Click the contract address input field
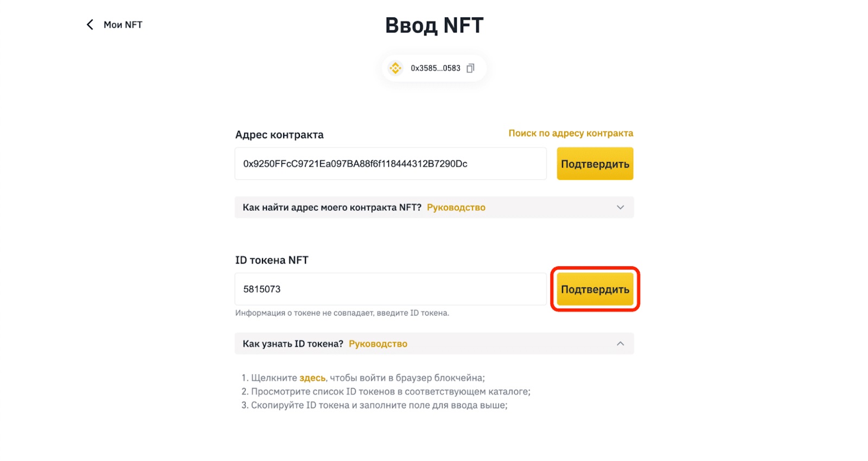Screen dimensions: 868x461 pyautogui.click(x=390, y=163)
